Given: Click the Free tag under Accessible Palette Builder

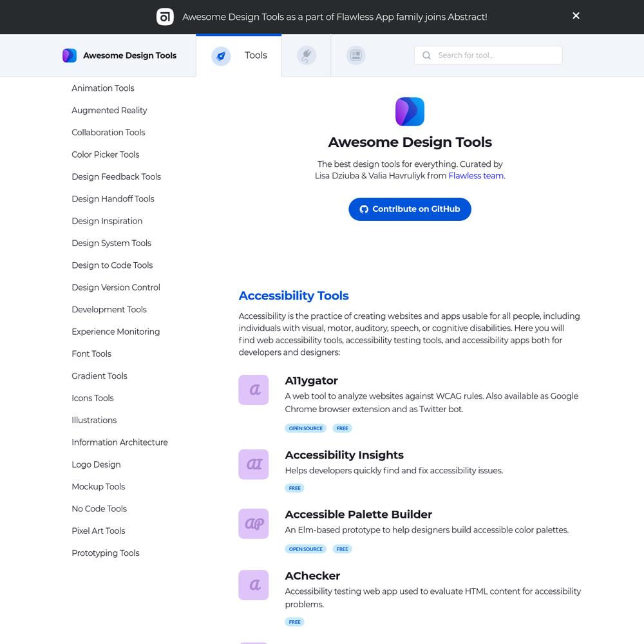Looking at the screenshot, I should pos(342,549).
